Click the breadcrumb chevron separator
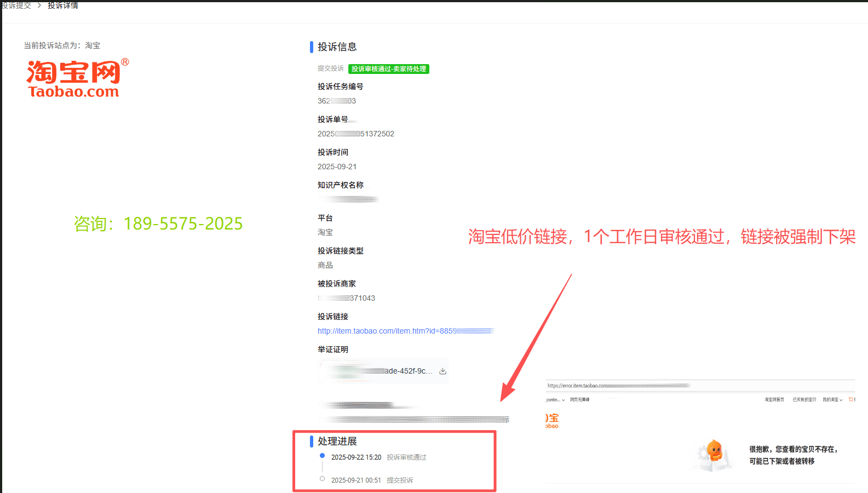868x493 pixels. [x=39, y=5]
